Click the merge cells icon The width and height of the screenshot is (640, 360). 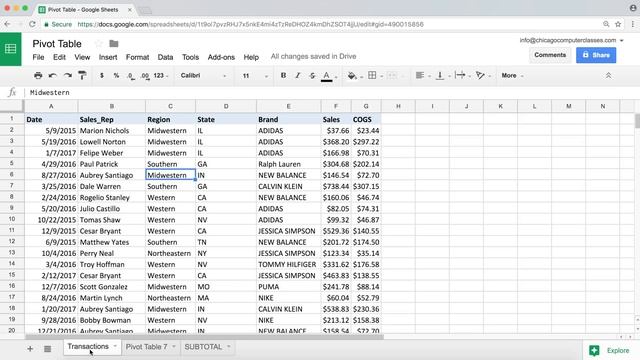(x=392, y=76)
